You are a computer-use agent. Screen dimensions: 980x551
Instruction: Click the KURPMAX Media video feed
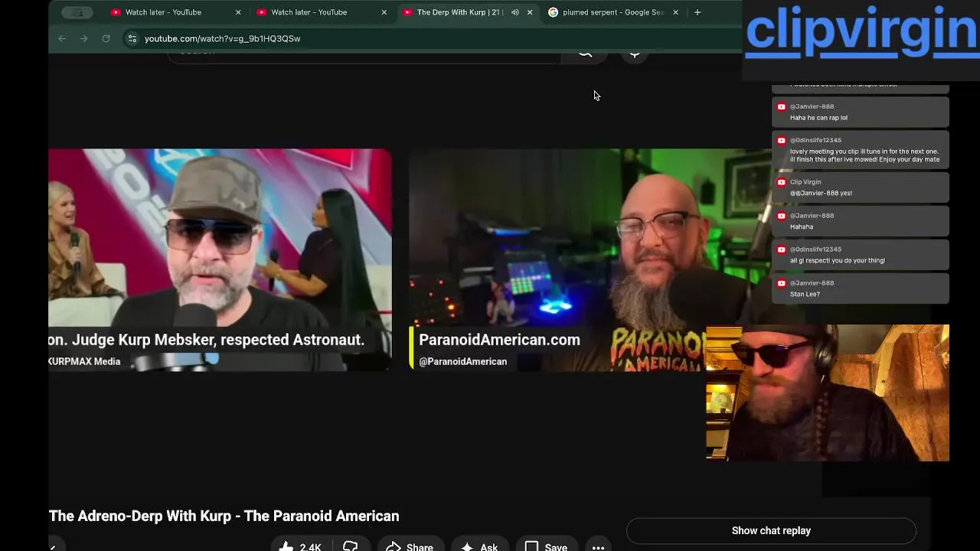click(x=220, y=260)
